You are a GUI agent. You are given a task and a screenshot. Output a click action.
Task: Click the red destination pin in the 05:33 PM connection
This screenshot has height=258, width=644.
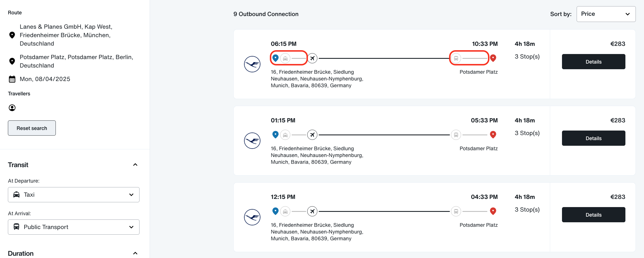point(493,134)
